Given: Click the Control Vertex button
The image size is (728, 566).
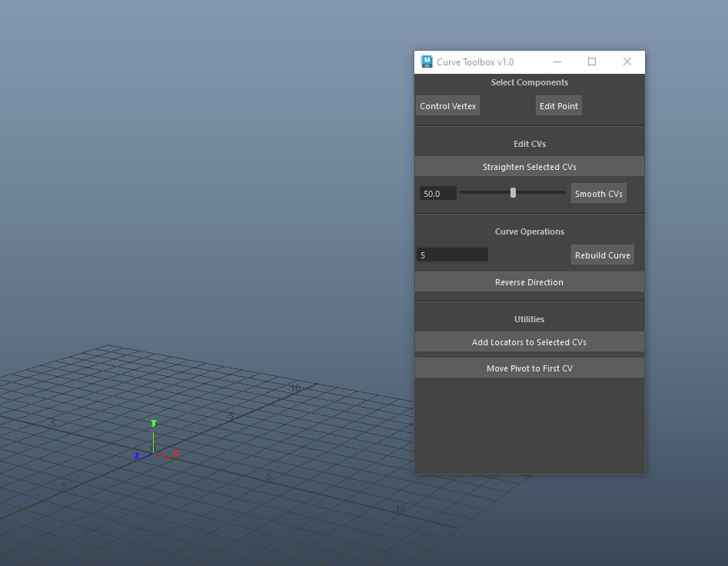Looking at the screenshot, I should click(x=447, y=106).
